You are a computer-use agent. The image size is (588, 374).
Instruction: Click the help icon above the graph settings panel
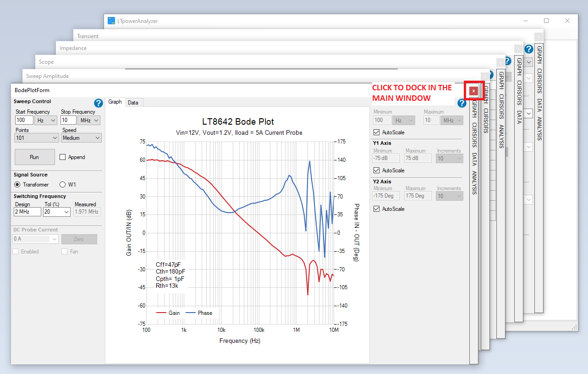point(462,103)
